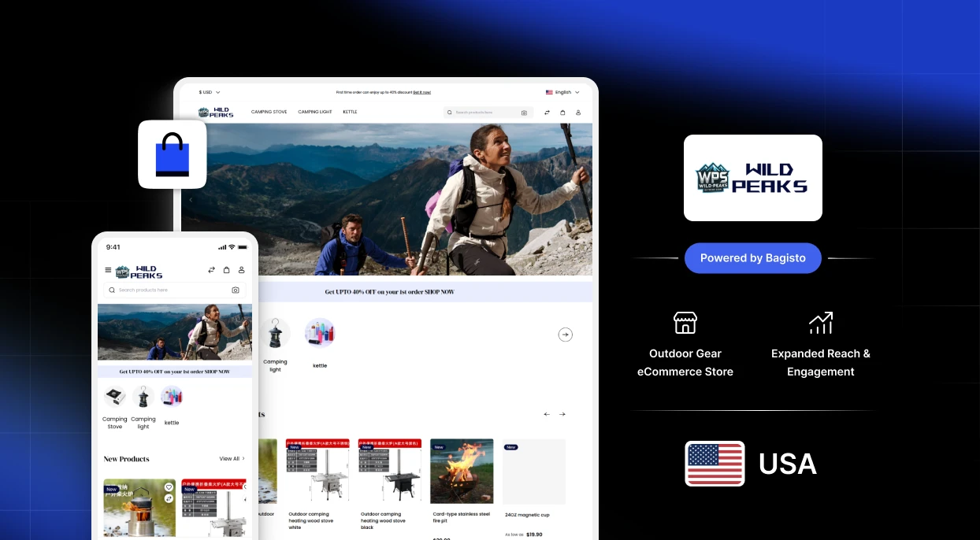
Task: Click the growth chart icon above Expanded Reach
Action: point(821,323)
